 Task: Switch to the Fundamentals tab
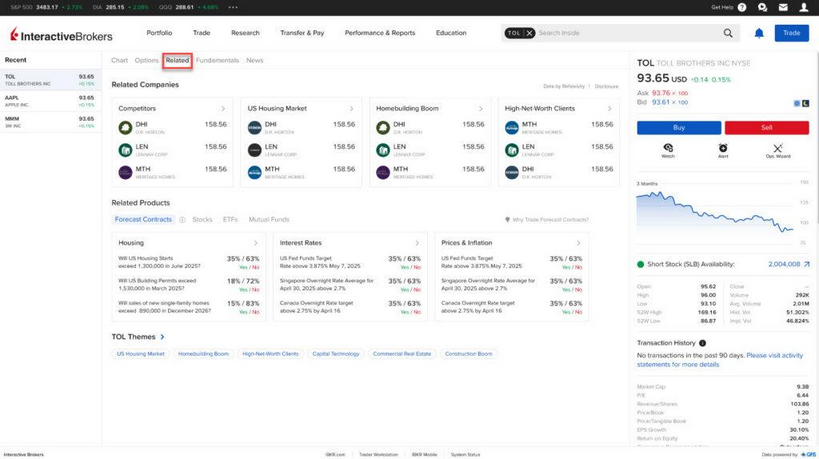pos(217,60)
